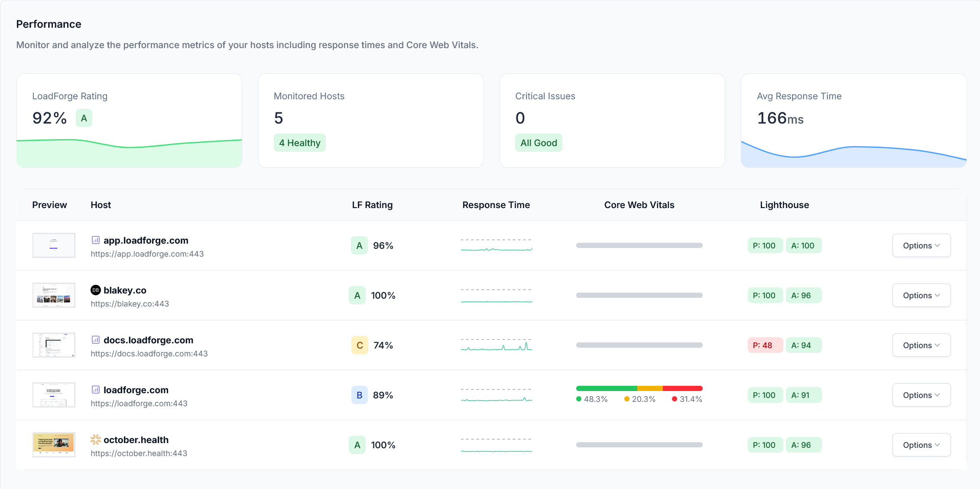This screenshot has height=489, width=980.
Task: Click A: 94 Lighthouse badge for docs.loadforge.com
Action: click(x=804, y=345)
